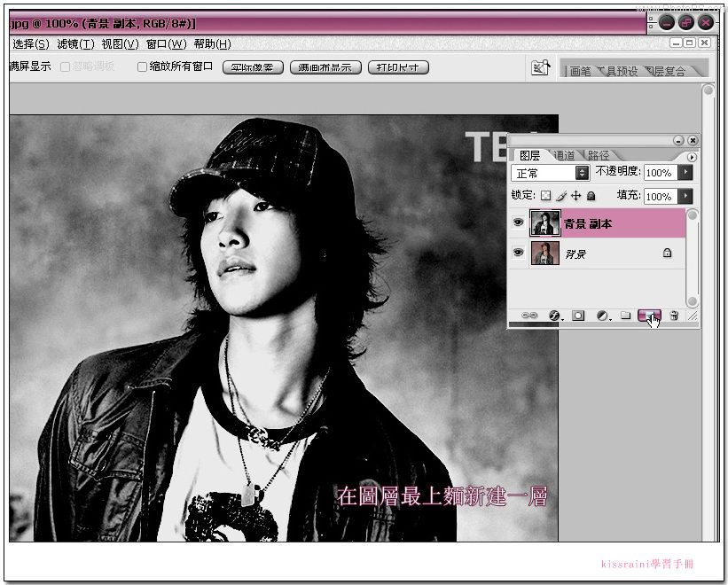Click layers palette scrollbar down button
This screenshot has height=585, width=728.
click(693, 301)
